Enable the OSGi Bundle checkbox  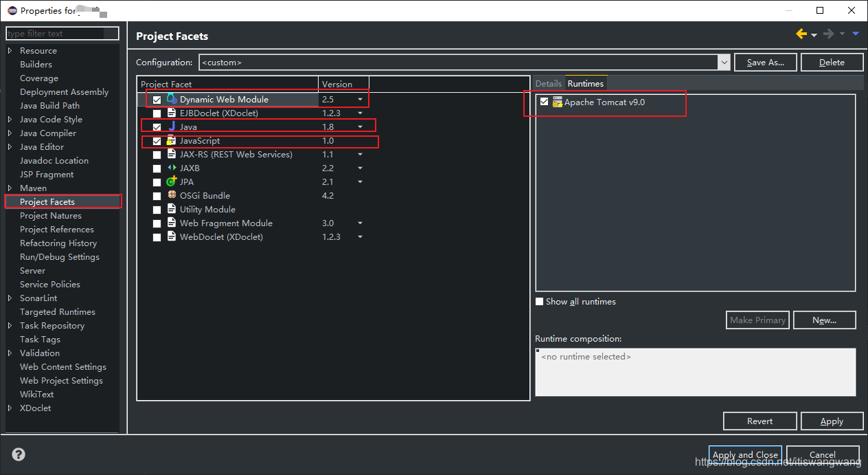157,196
